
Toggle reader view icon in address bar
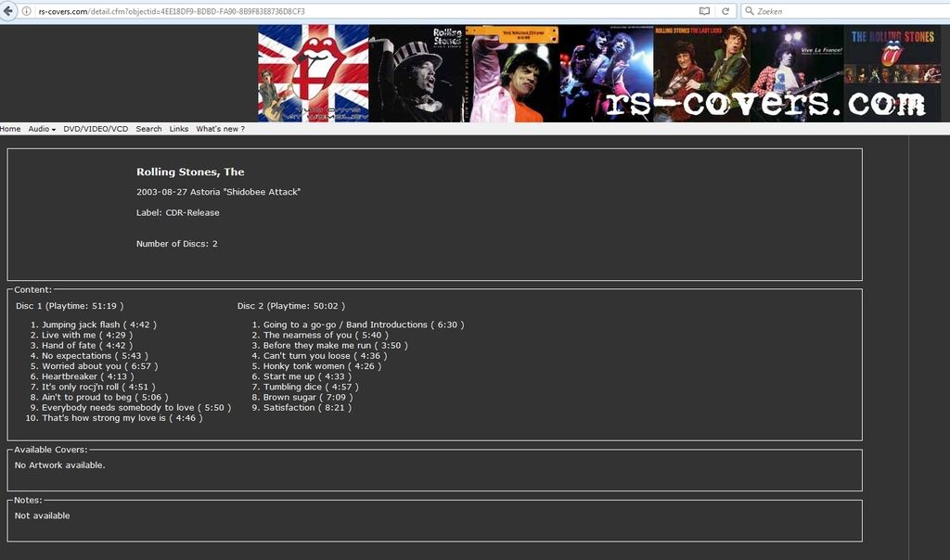pyautogui.click(x=705, y=11)
